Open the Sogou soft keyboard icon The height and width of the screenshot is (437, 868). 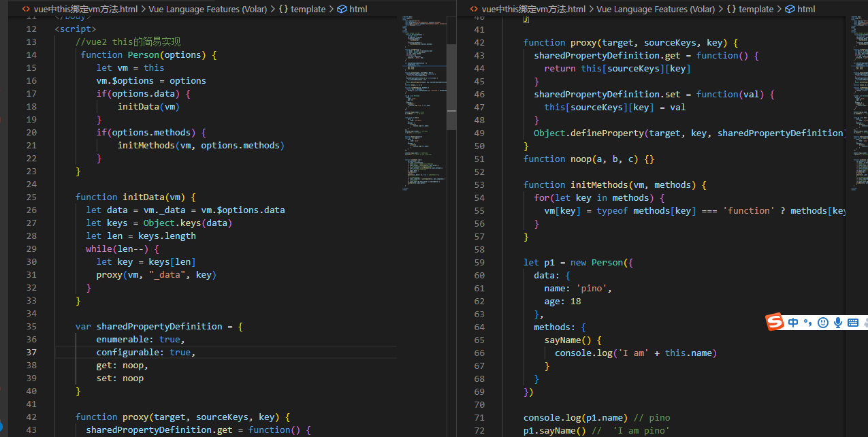pyautogui.click(x=853, y=323)
